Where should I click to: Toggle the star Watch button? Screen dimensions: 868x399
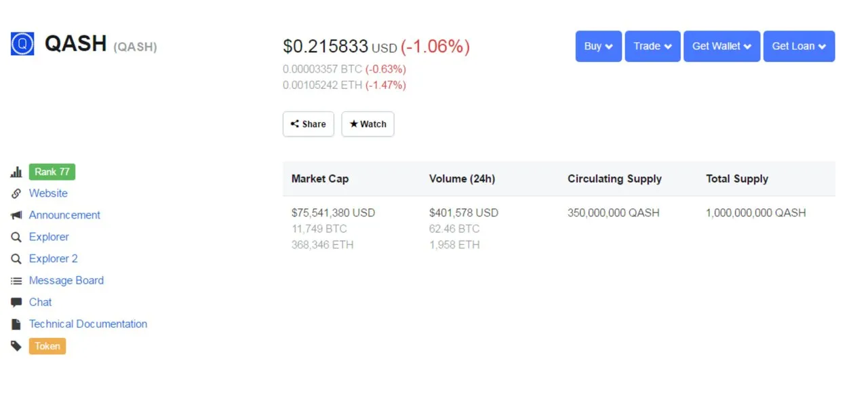368,124
